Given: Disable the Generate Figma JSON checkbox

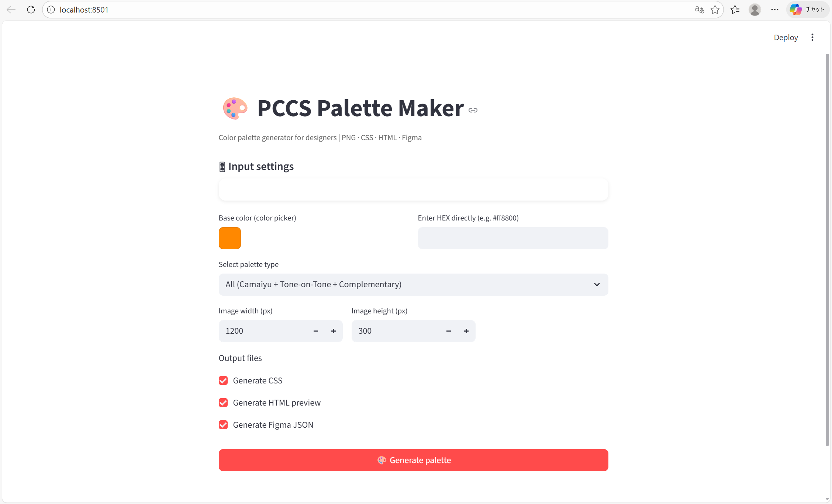Looking at the screenshot, I should 223,425.
